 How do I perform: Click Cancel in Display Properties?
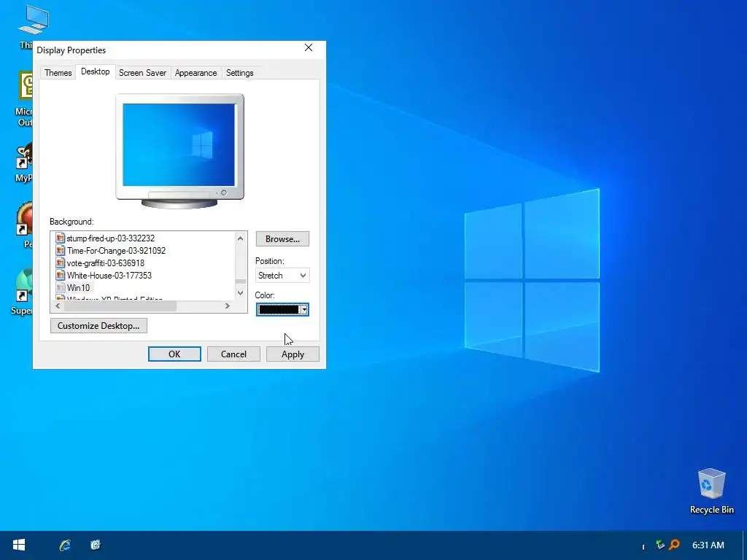point(233,354)
